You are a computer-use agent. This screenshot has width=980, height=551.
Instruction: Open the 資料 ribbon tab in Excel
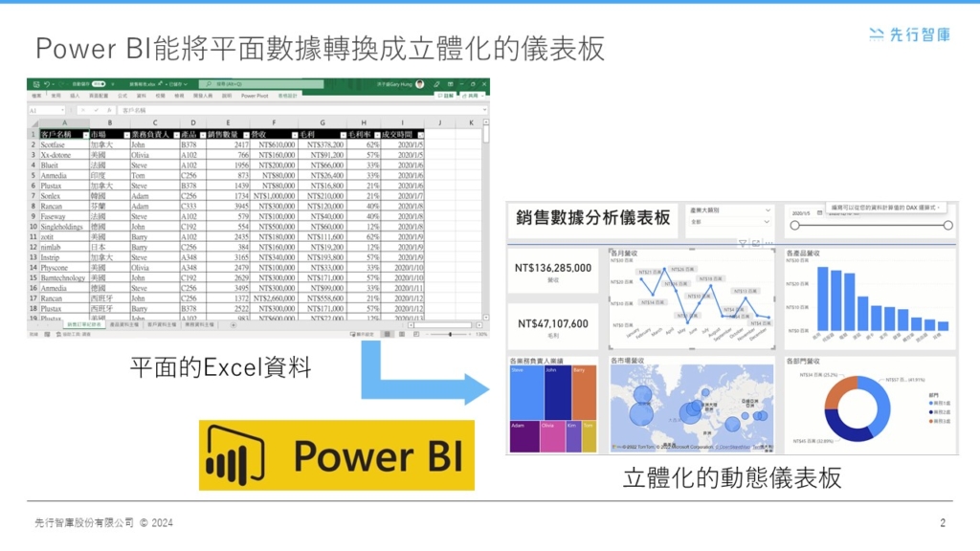tap(142, 96)
